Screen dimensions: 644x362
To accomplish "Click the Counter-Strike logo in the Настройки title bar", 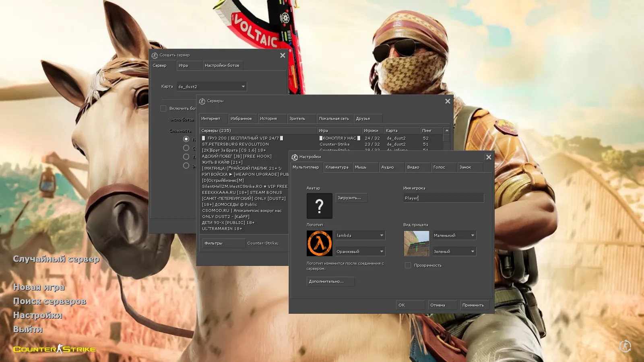I will pos(295,157).
